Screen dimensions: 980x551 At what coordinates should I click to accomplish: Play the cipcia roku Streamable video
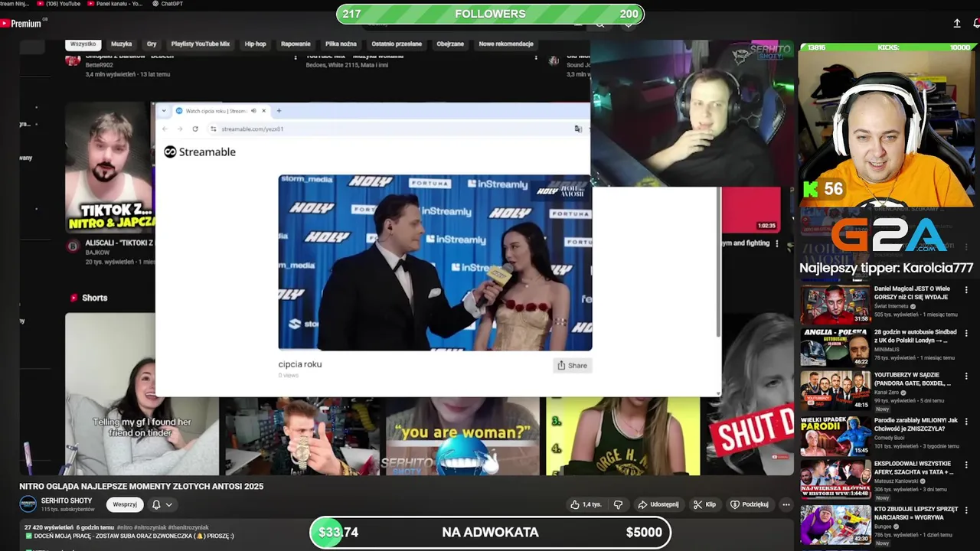[x=435, y=262]
